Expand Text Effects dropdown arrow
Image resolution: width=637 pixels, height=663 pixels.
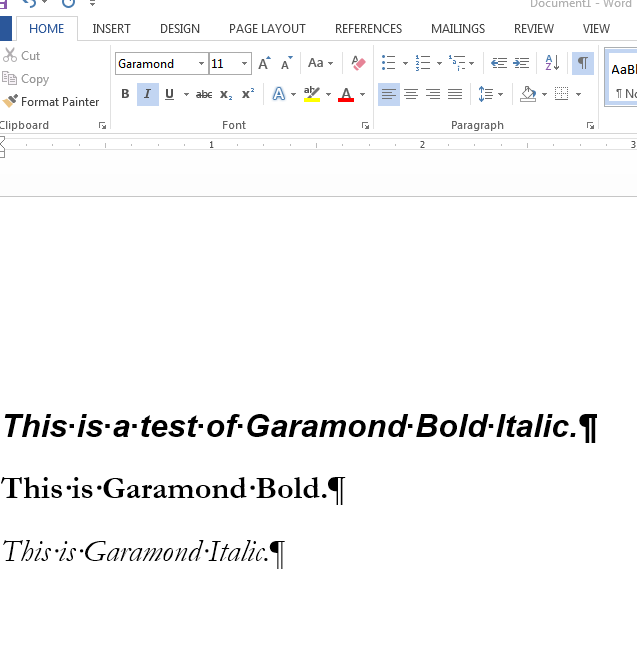point(293,94)
